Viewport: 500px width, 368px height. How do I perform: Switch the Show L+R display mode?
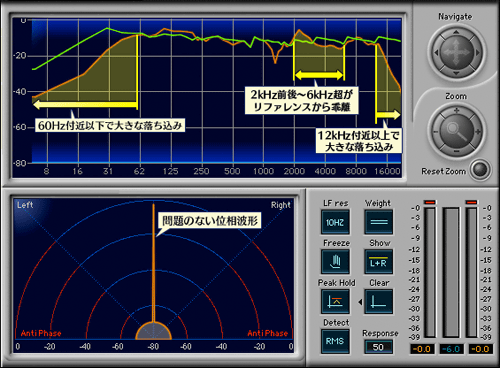(x=379, y=262)
